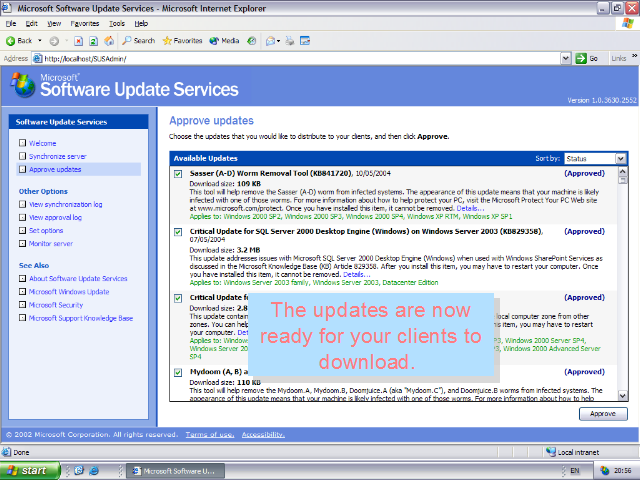
Task: Expand the Links toolbar chevron
Action: tap(634, 56)
